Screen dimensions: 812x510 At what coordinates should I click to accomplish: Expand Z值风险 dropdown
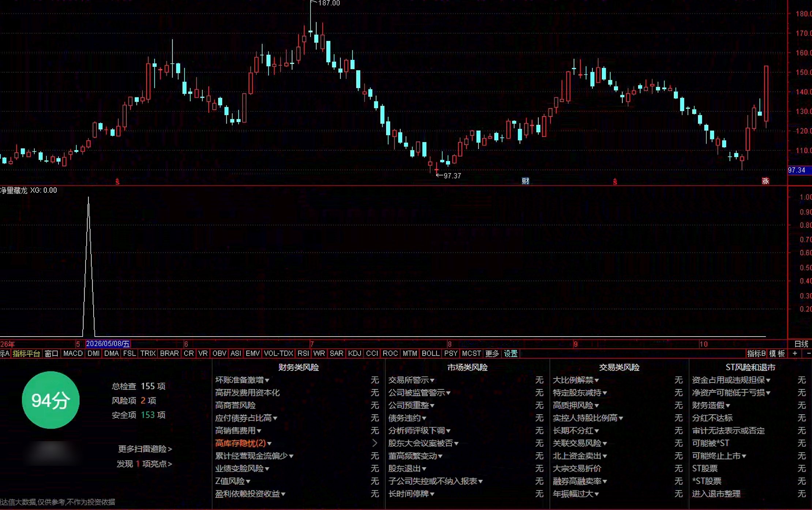coord(233,481)
